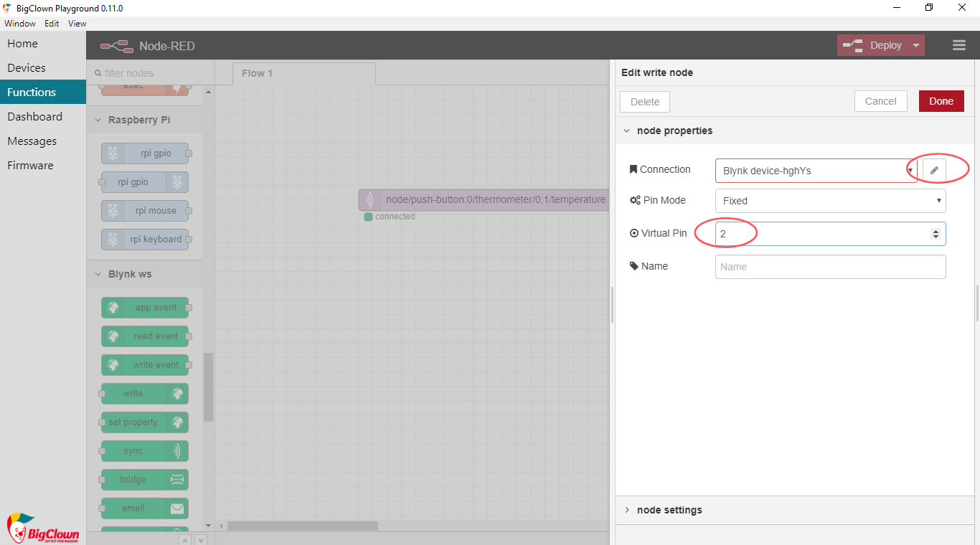Cancel editing the write node
This screenshot has width=980, height=545.
tap(881, 101)
